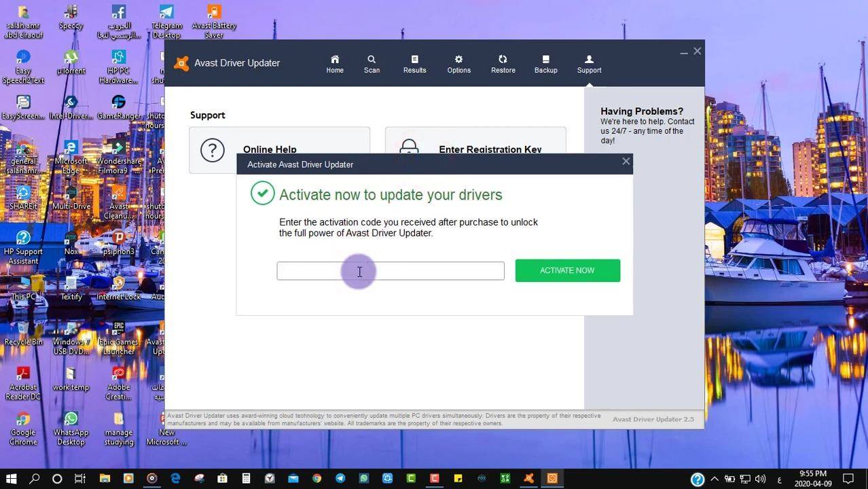Select the Support tab
868x489 pixels.
(x=589, y=64)
